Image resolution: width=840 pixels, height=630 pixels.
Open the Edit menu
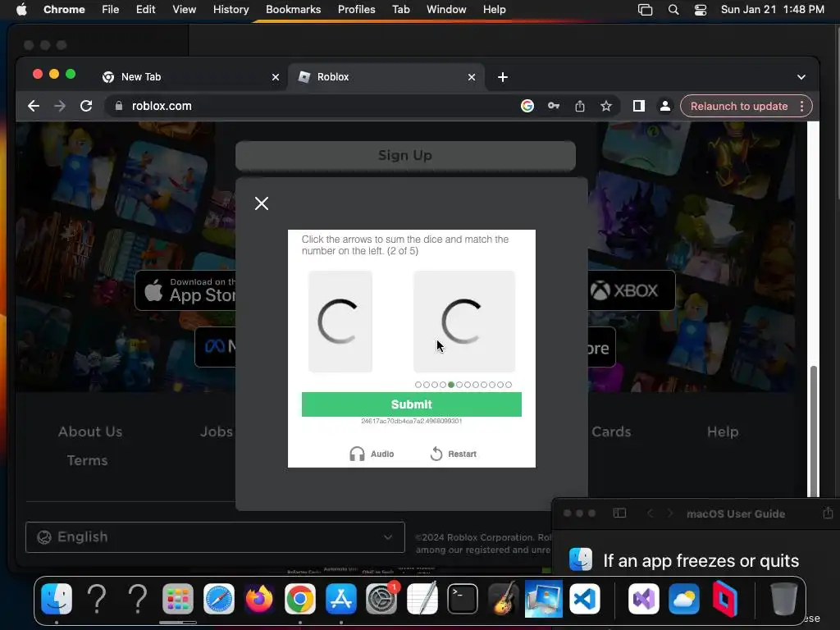(145, 9)
